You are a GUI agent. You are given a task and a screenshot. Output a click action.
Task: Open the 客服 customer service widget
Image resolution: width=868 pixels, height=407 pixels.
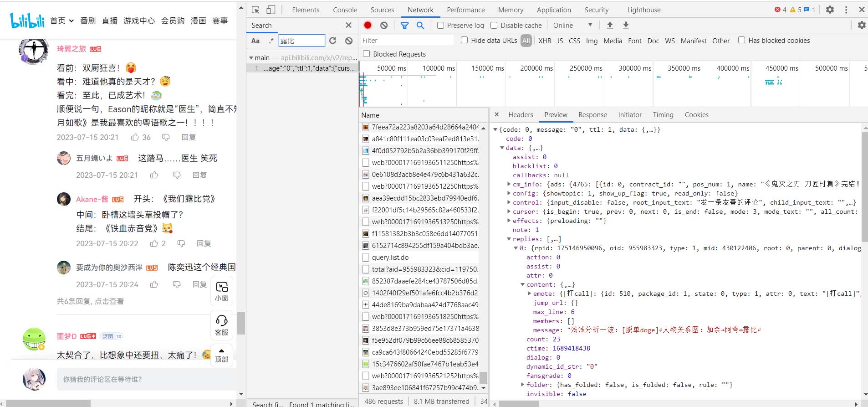(x=222, y=325)
